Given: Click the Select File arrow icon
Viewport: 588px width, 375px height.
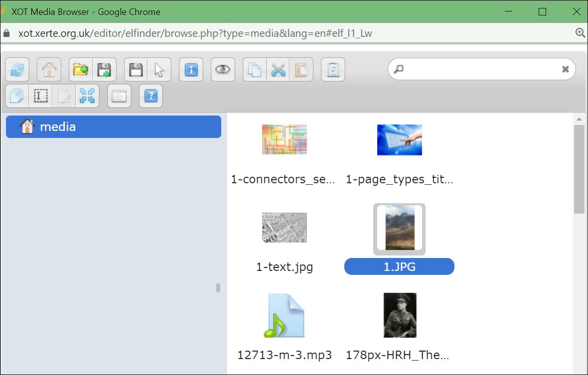Looking at the screenshot, I should 159,70.
